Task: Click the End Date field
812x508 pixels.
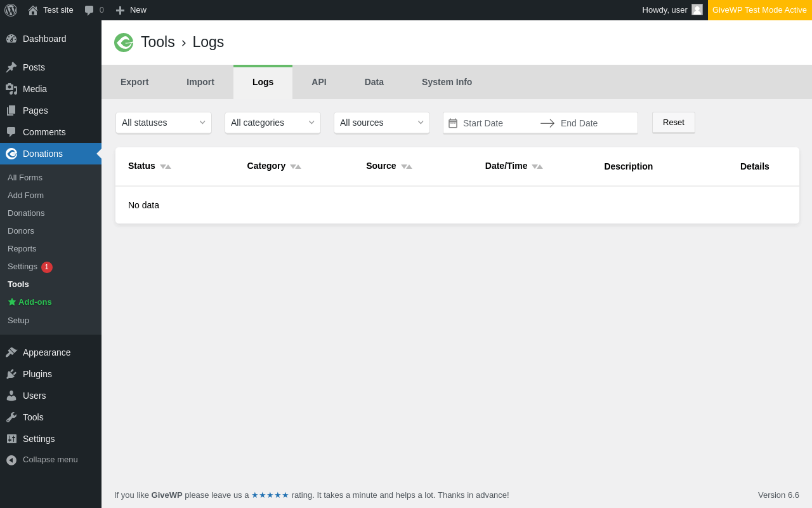Action: click(596, 123)
